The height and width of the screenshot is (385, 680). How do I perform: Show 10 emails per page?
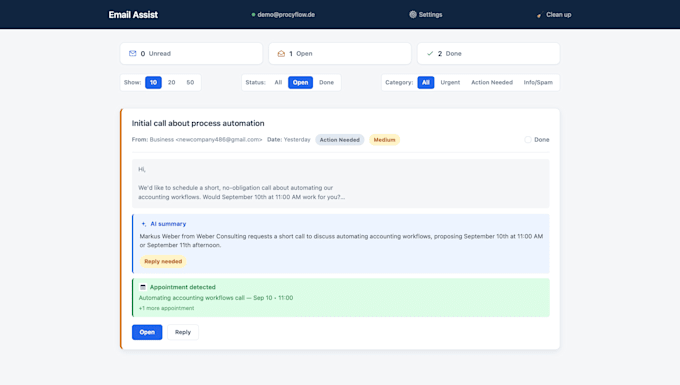point(154,82)
